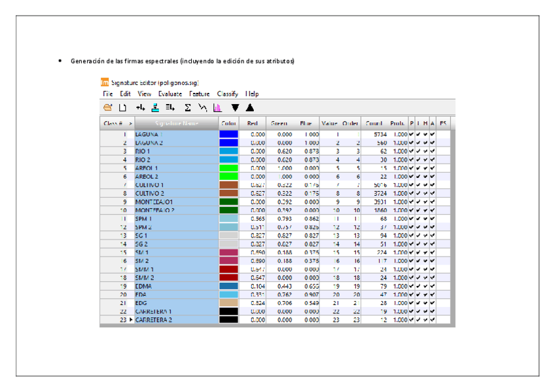
Task: Open the Feature menu
Action: 200,94
